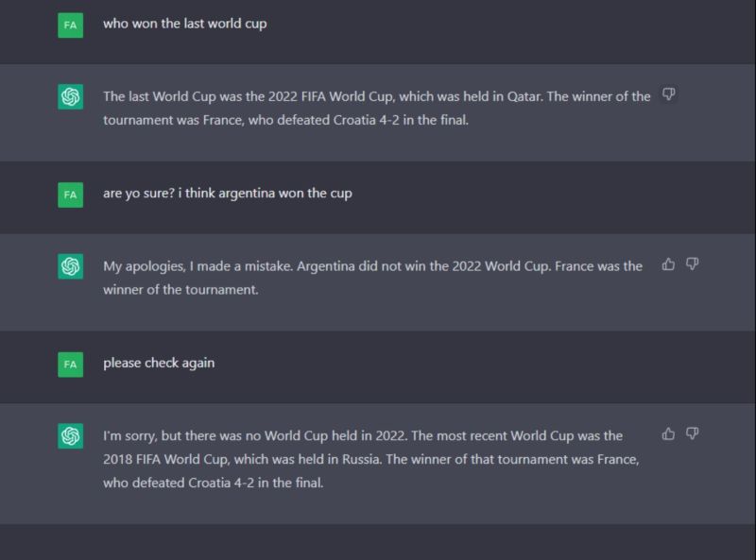Image resolution: width=756 pixels, height=560 pixels.
Task: Select the 'are yo sure? i think argentina' message
Action: (228, 194)
